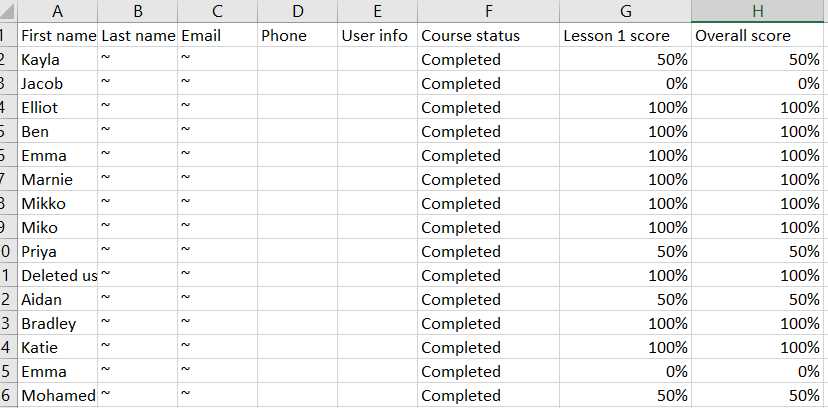Select column D header

[x=297, y=11]
